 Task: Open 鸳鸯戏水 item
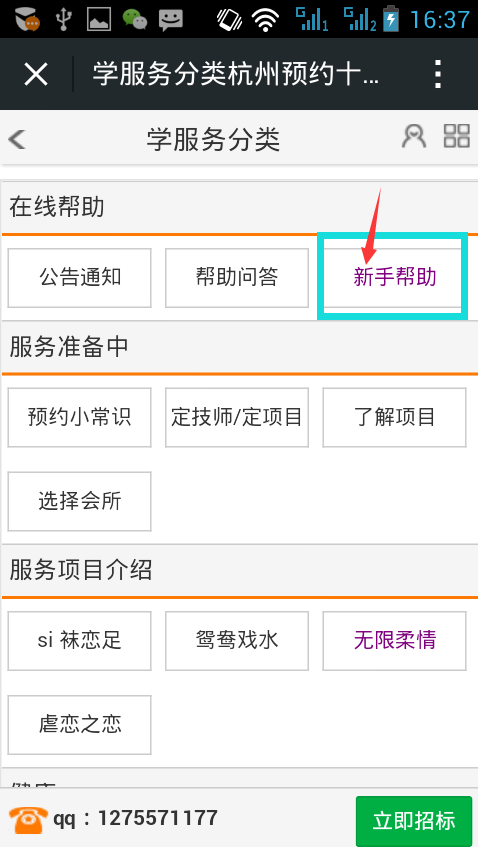[237, 641]
